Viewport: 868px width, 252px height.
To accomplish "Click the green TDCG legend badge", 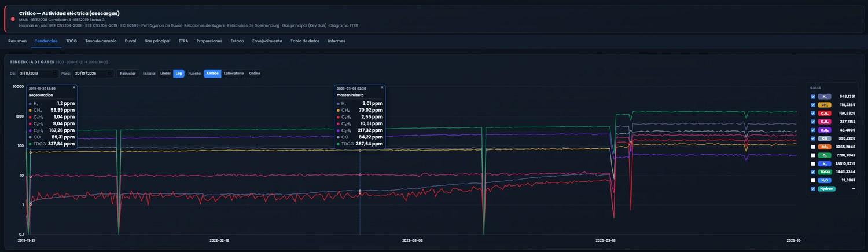I will coord(825,172).
